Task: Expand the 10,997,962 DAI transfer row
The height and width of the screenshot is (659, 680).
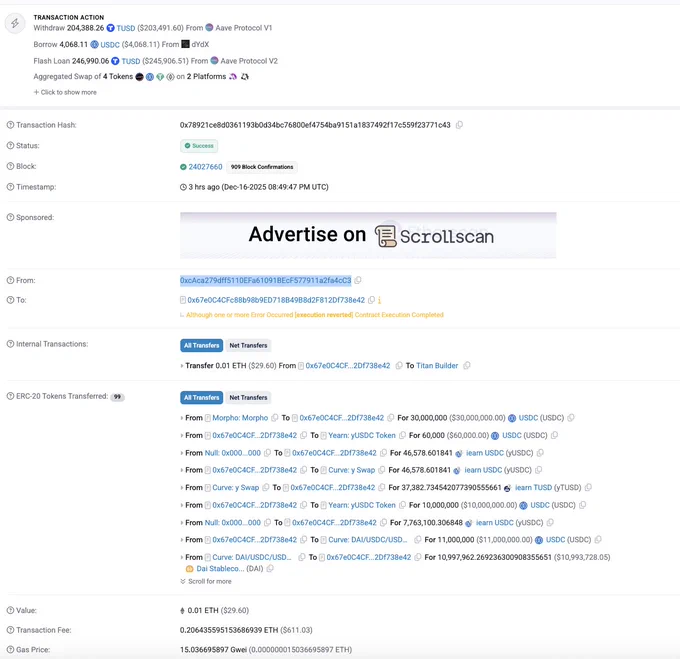Action: 182,558
